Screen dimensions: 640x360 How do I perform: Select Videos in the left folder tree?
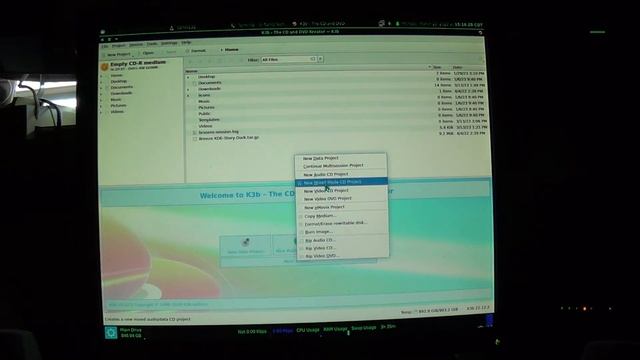pyautogui.click(x=117, y=111)
